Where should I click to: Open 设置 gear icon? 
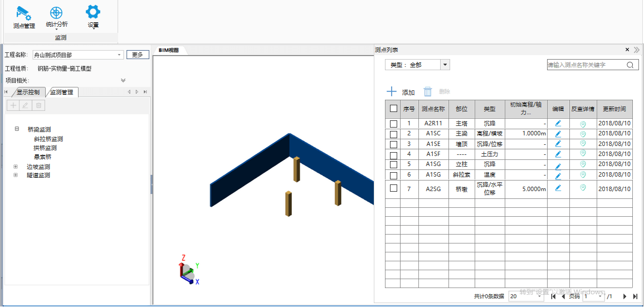[x=93, y=12]
